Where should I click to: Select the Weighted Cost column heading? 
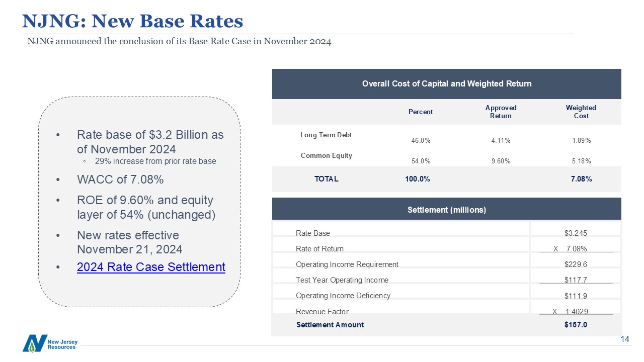(x=581, y=112)
